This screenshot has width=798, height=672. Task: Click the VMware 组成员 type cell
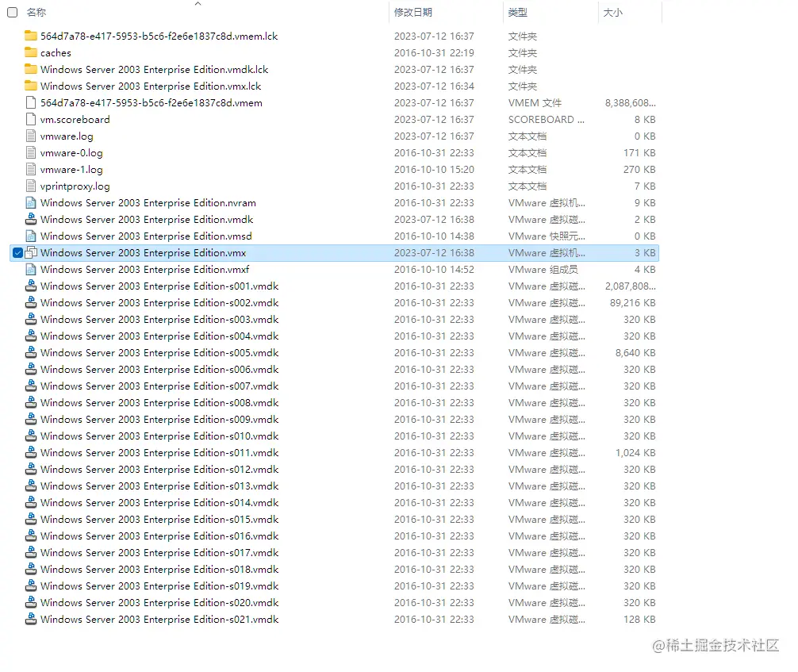[x=543, y=269]
